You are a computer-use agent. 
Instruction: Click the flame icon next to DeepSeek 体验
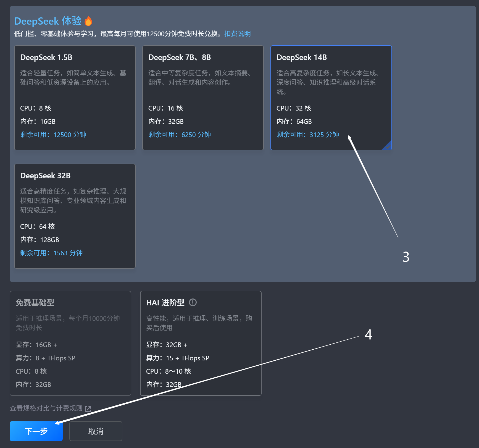(x=88, y=21)
